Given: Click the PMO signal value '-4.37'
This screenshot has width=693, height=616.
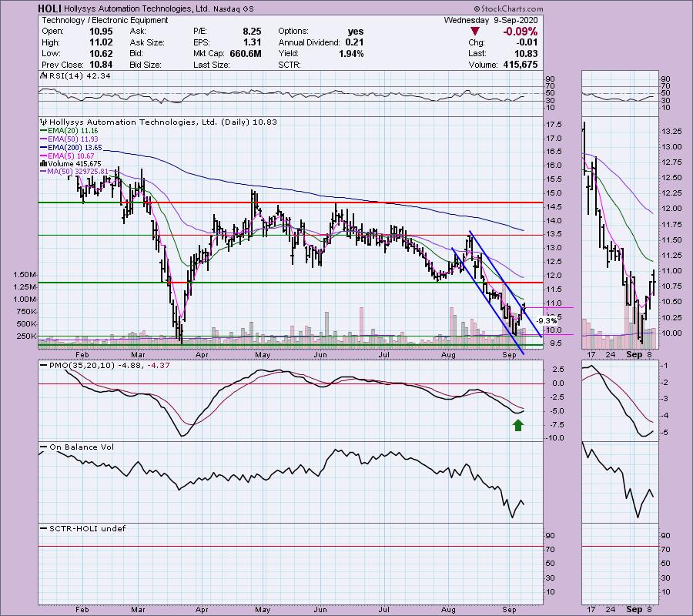Looking at the screenshot, I should tap(158, 366).
